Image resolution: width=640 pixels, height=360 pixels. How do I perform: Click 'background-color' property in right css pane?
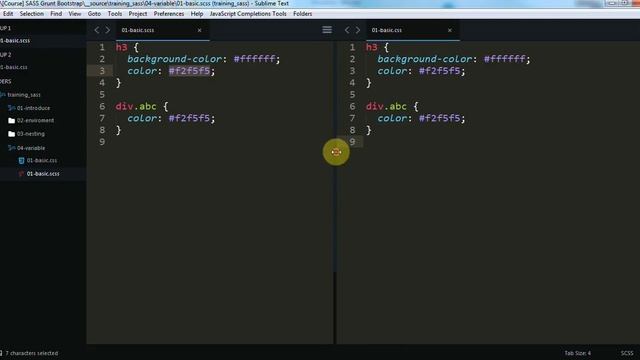(425, 59)
